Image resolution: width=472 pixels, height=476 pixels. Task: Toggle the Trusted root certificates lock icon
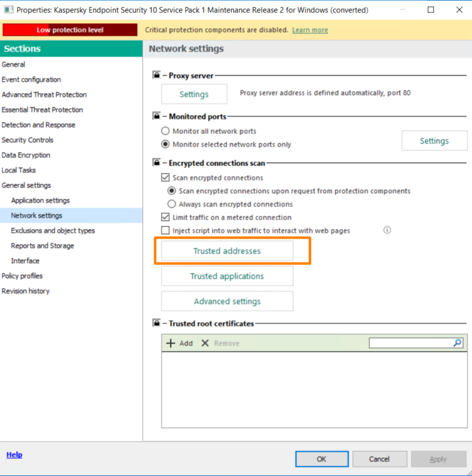156,323
